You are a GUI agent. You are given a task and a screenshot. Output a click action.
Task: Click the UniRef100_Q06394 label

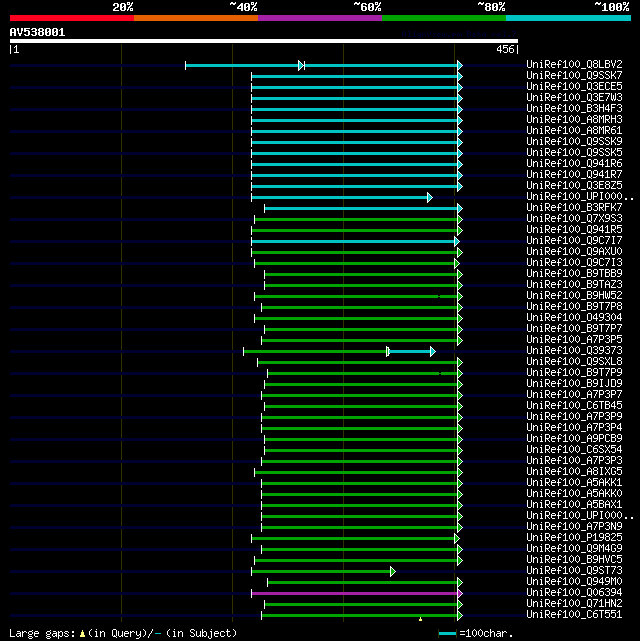[574, 593]
